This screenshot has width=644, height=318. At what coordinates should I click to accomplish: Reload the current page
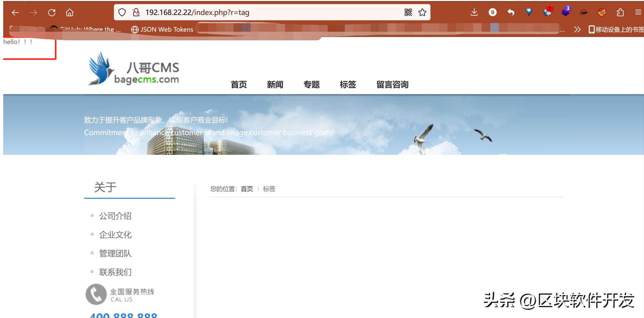click(52, 12)
